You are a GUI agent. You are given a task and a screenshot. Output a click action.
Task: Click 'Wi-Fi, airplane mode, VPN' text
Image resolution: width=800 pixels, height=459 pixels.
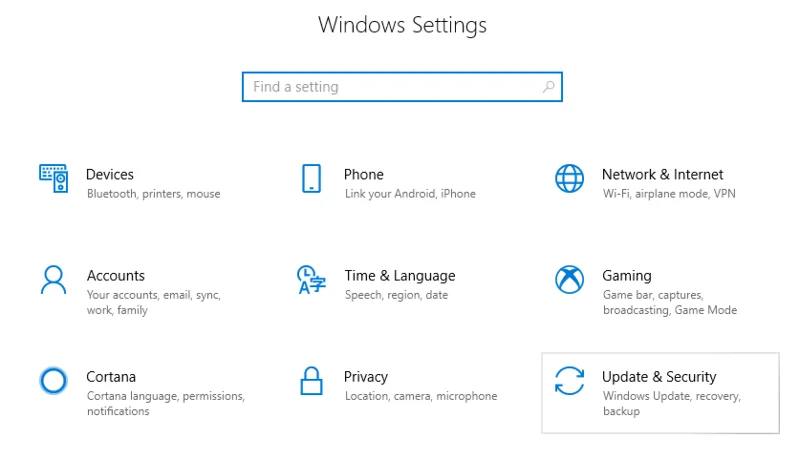(669, 194)
